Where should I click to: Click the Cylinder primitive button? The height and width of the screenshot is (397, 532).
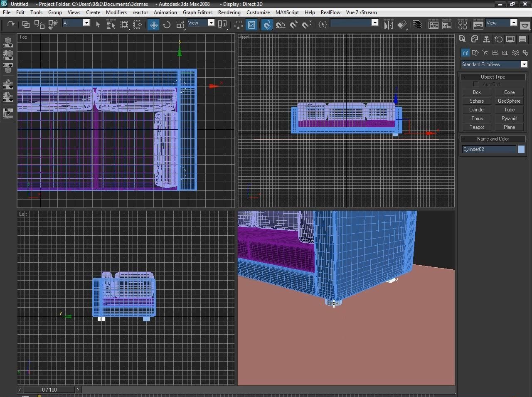click(477, 110)
